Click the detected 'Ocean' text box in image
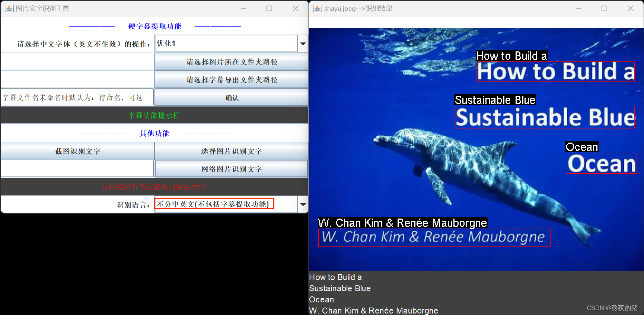 [601, 163]
